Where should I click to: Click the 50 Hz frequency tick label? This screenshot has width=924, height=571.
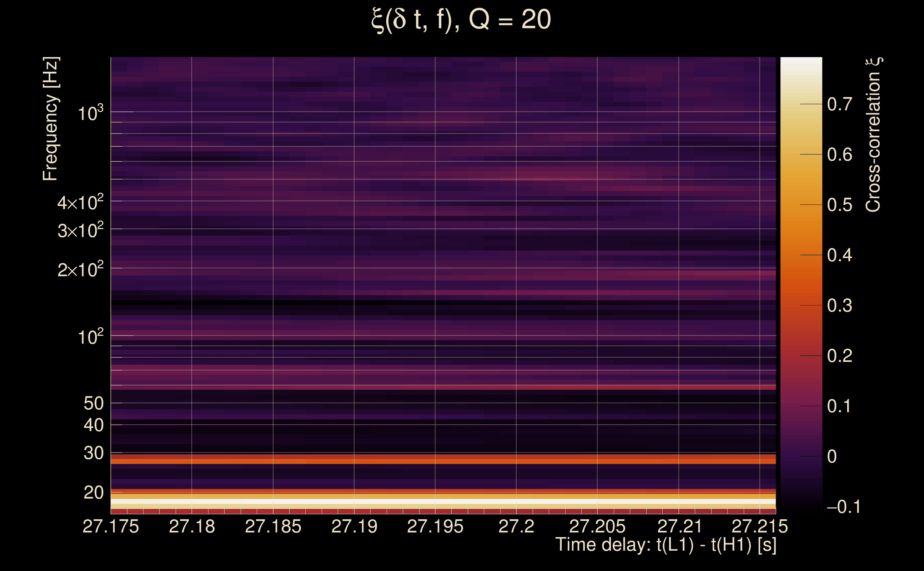(93, 403)
